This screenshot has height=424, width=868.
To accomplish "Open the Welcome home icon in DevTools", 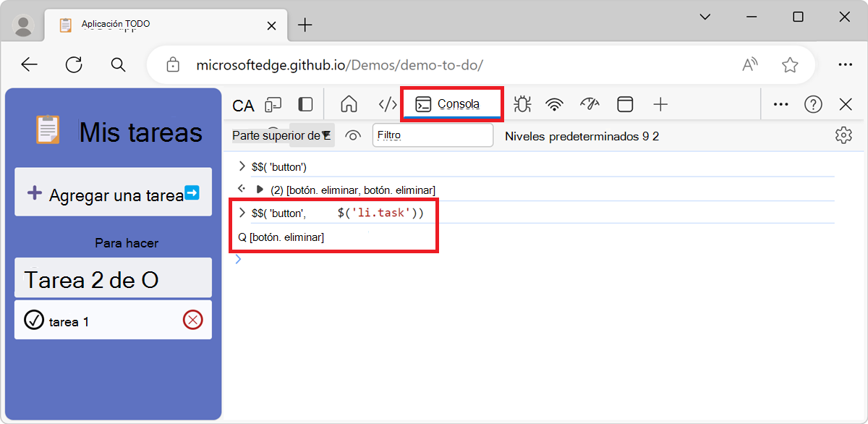I will click(x=349, y=104).
